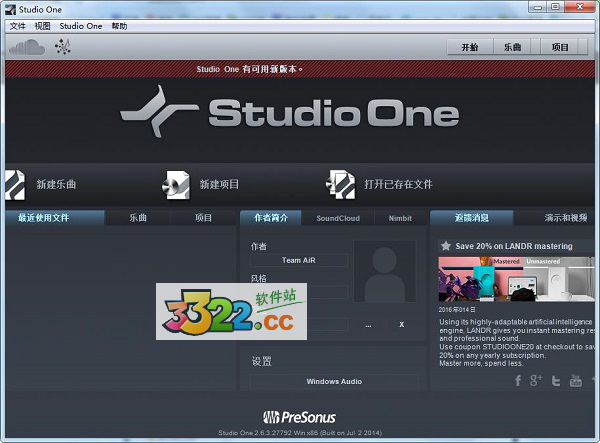This screenshot has width=600, height=443.
Task: Open the Twitter social icon
Action: click(556, 381)
